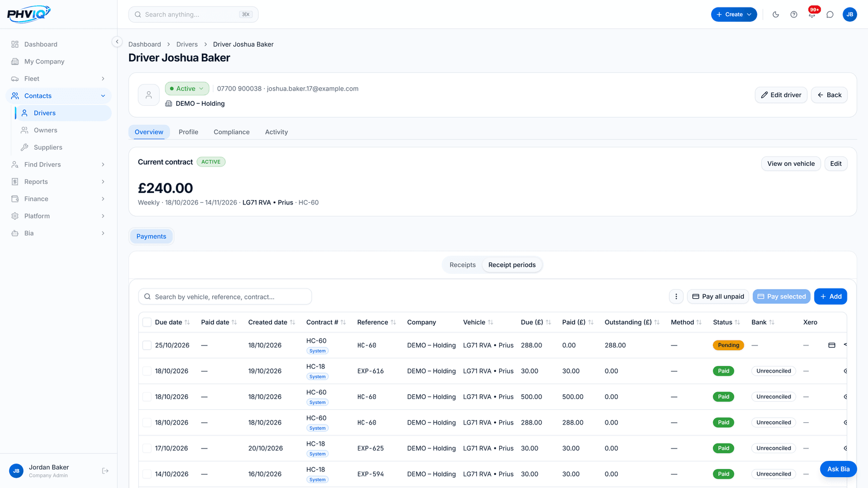Click the driver avatar placeholder icon

149,95
